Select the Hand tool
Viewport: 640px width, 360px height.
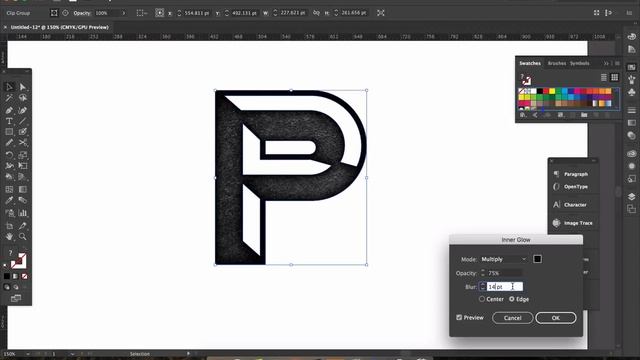coord(9,237)
